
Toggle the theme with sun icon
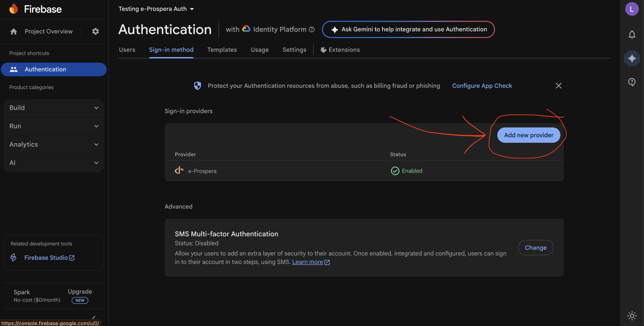tap(632, 316)
